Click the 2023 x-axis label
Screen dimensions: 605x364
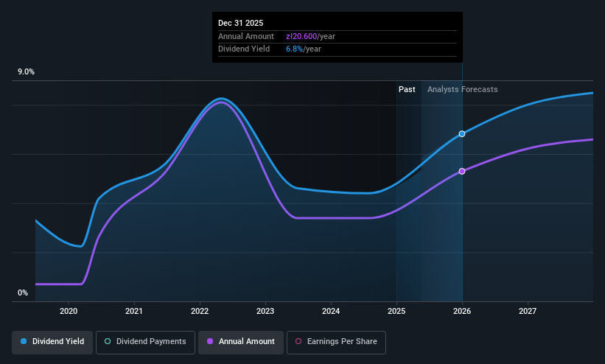pos(265,311)
